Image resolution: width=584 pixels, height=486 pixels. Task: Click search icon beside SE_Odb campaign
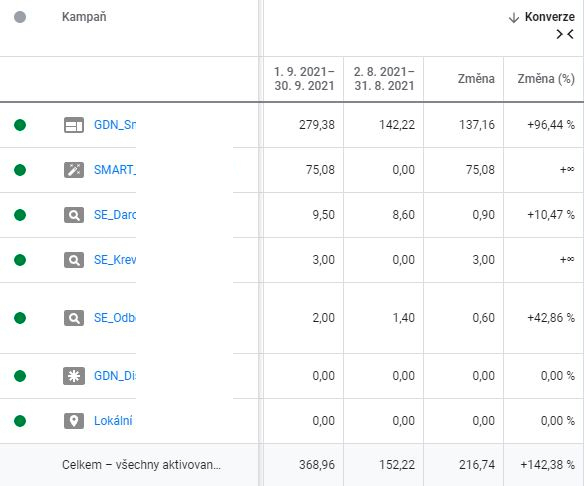pyautogui.click(x=74, y=318)
